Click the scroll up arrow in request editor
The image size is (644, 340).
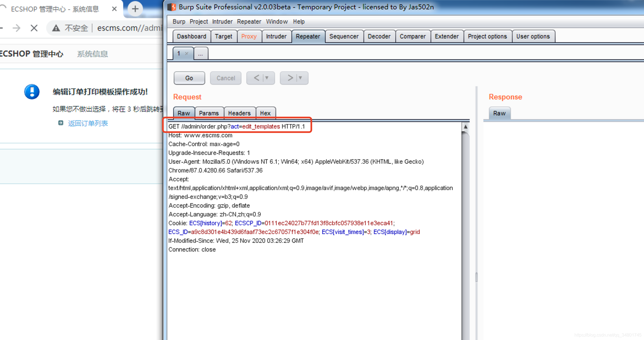pyautogui.click(x=465, y=127)
